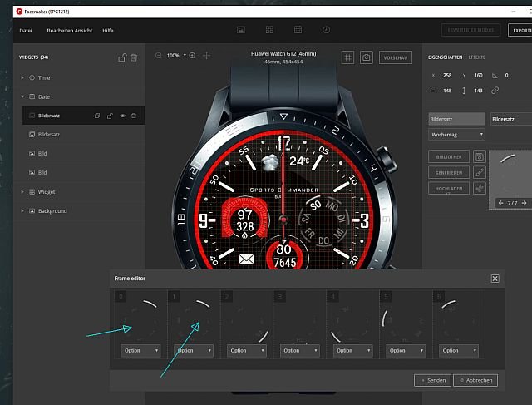Screen dimensions: 532x405
Task: Click the brush icon beside Generieren
Action: pos(480,172)
